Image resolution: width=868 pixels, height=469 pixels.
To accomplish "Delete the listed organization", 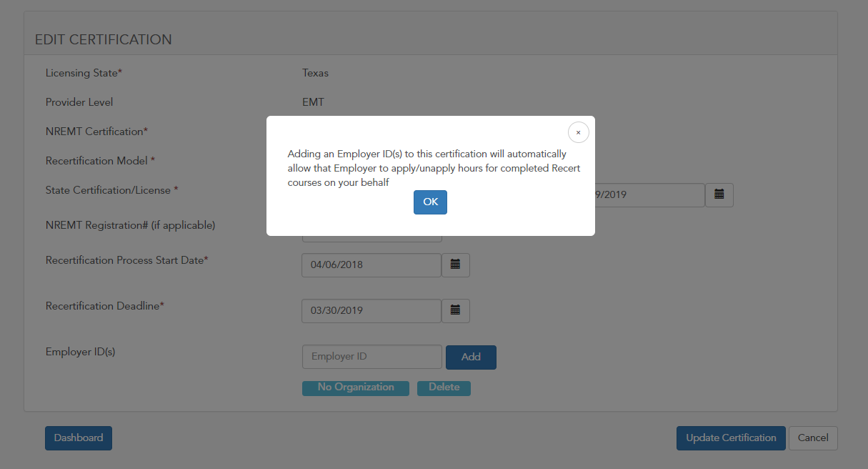I will pyautogui.click(x=444, y=387).
